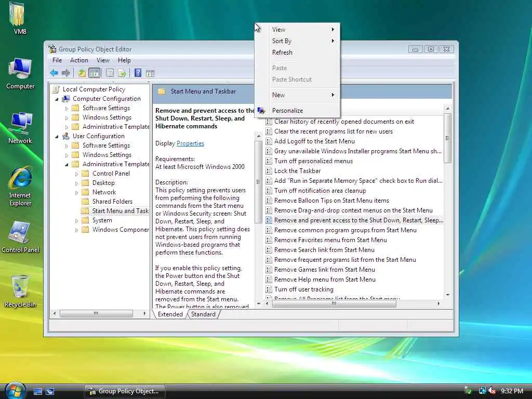Image resolution: width=532 pixels, height=399 pixels.
Task: Expand the Desktop tree folder
Action: pyautogui.click(x=76, y=183)
